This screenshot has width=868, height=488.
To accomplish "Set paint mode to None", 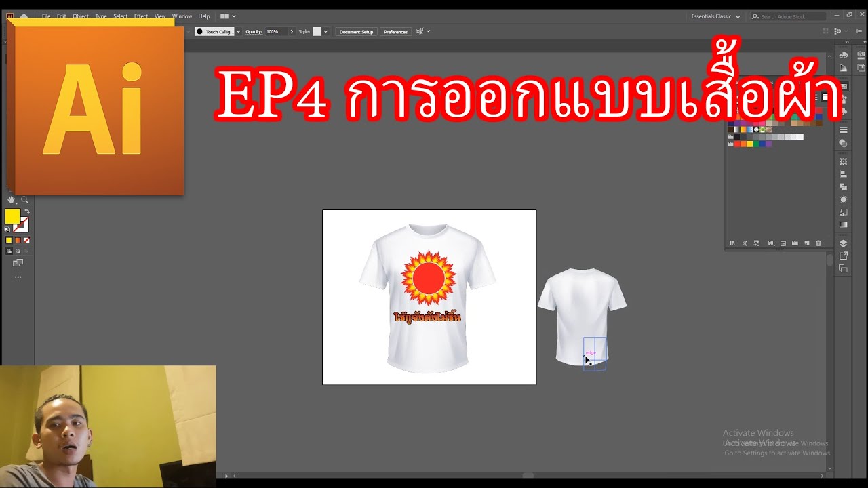I will pyautogui.click(x=27, y=240).
